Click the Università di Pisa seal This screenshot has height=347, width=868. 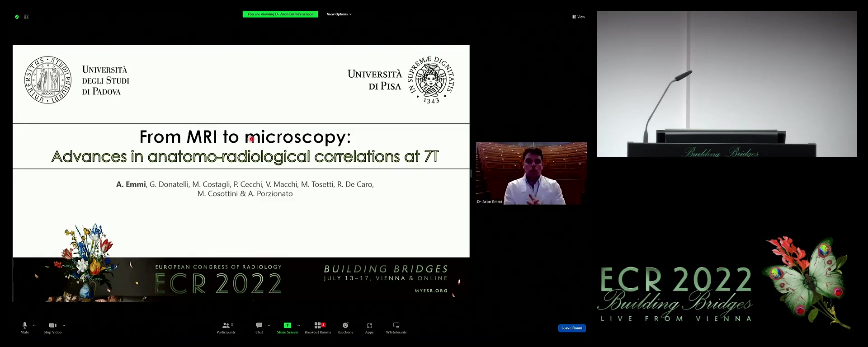[x=431, y=80]
